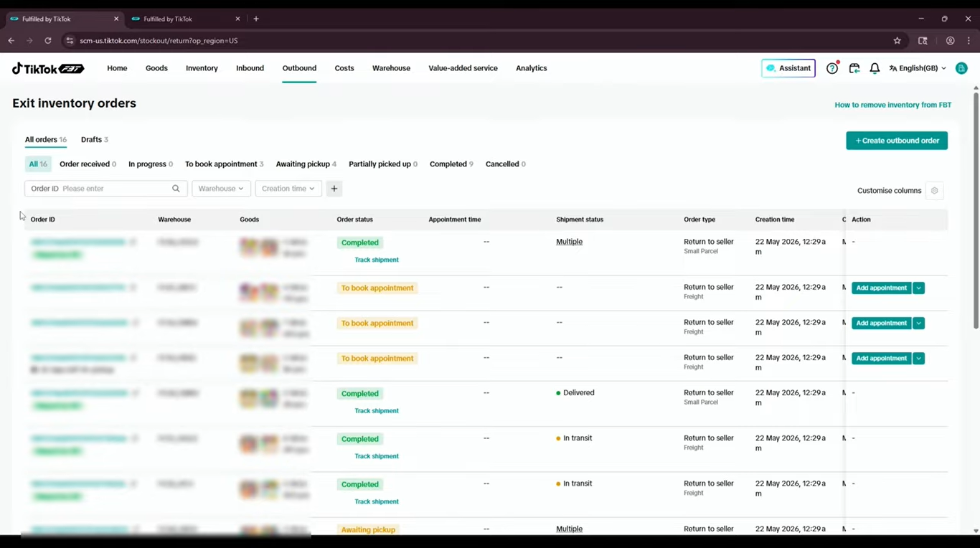Select the All orders tab
Viewport: 980px width, 548px height.
point(46,140)
